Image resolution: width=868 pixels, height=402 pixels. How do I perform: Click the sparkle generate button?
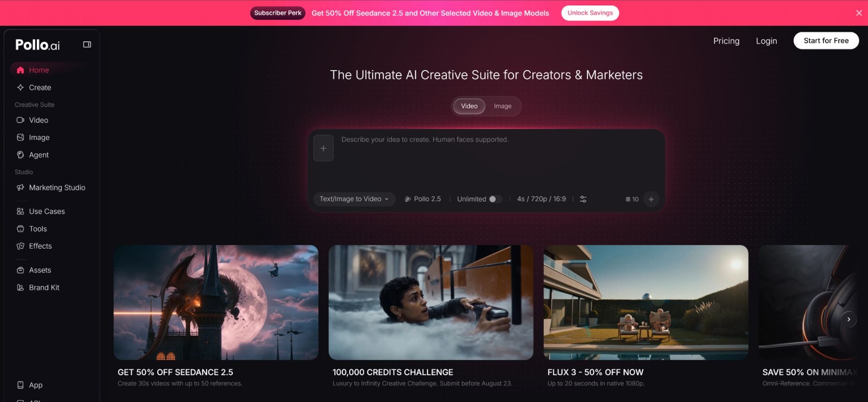pos(651,199)
